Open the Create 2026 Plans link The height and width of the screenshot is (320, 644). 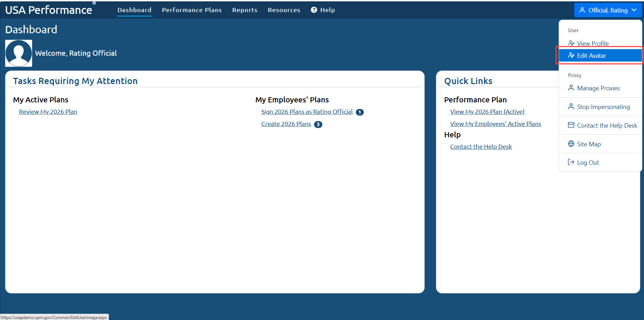[286, 124]
